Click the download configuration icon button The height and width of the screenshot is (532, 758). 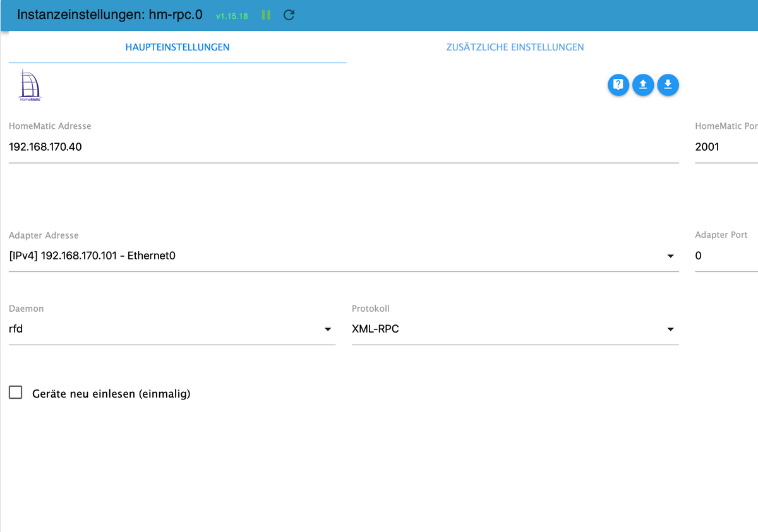coord(668,85)
